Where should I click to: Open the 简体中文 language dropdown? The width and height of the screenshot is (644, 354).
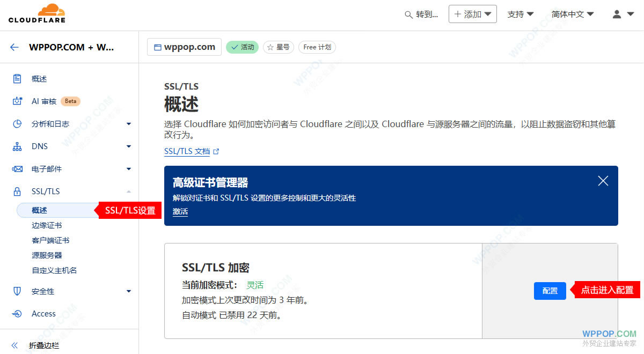pyautogui.click(x=571, y=14)
